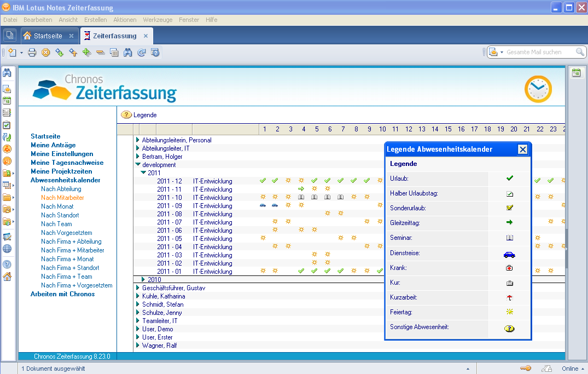
Task: Click the Print icon in toolbar
Action: pyautogui.click(x=32, y=53)
